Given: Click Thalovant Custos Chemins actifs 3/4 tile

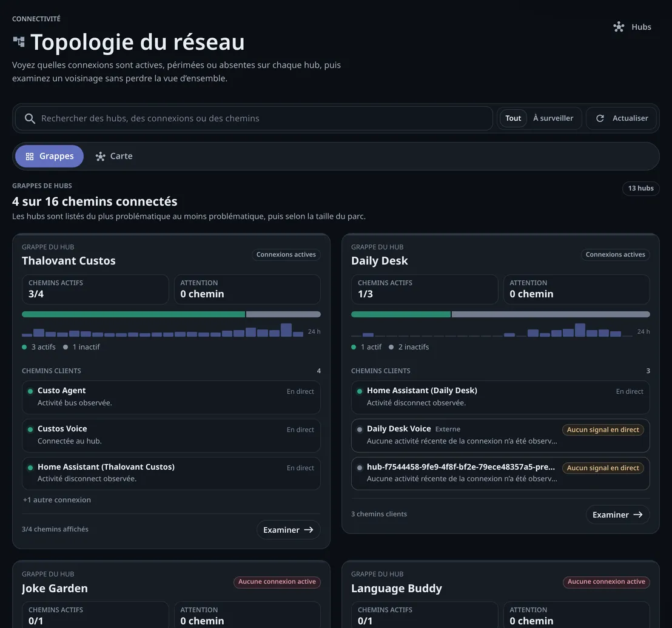Looking at the screenshot, I should tap(95, 289).
